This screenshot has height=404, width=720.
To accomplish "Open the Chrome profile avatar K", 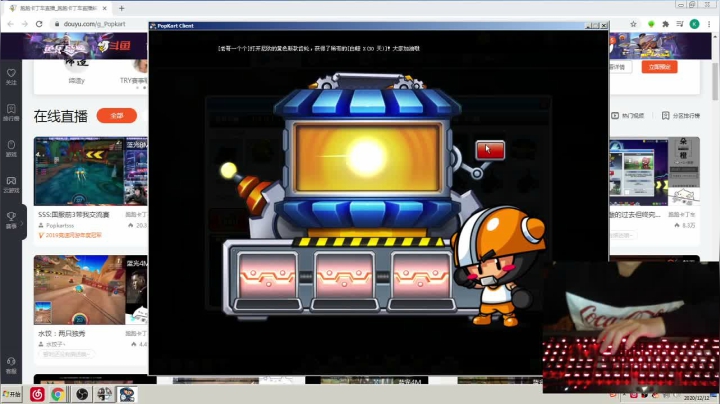I will (695, 24).
